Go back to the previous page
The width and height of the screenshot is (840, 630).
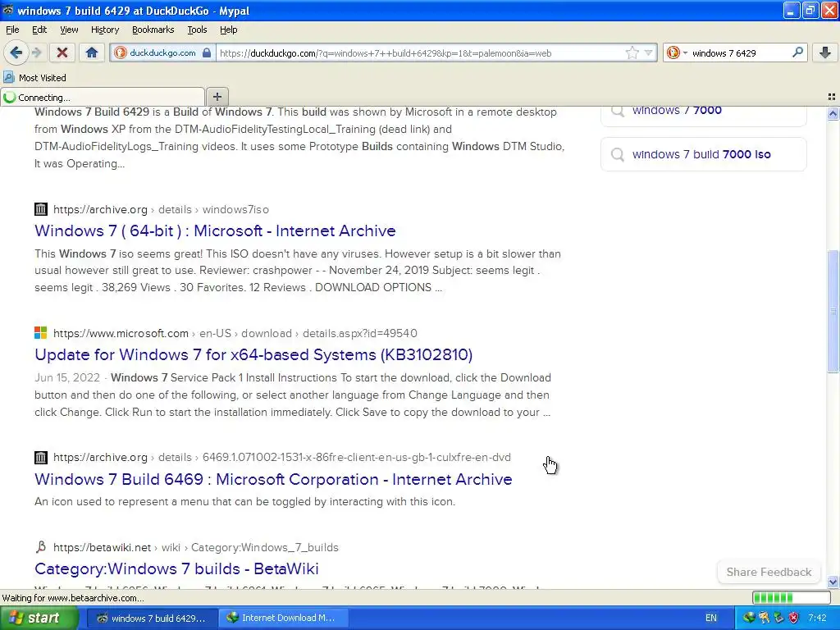point(16,52)
